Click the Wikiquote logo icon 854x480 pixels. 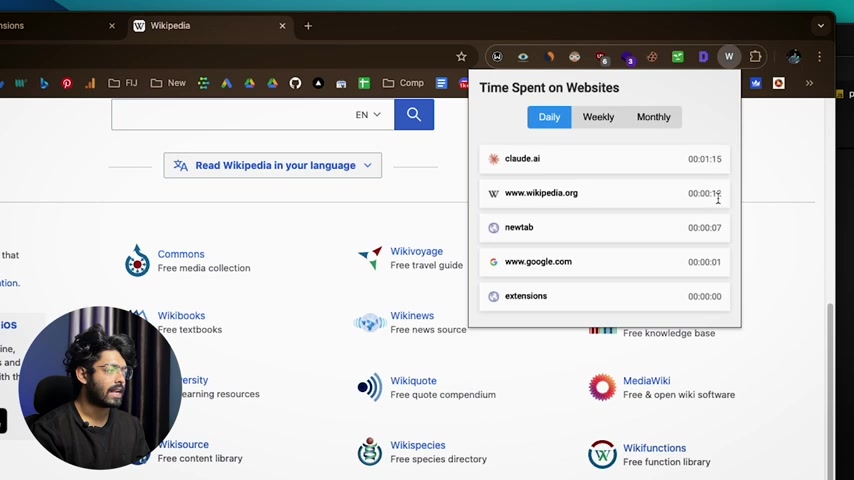tap(370, 387)
